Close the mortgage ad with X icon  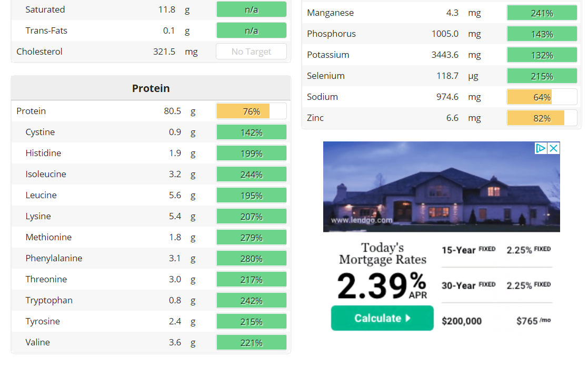tap(553, 148)
